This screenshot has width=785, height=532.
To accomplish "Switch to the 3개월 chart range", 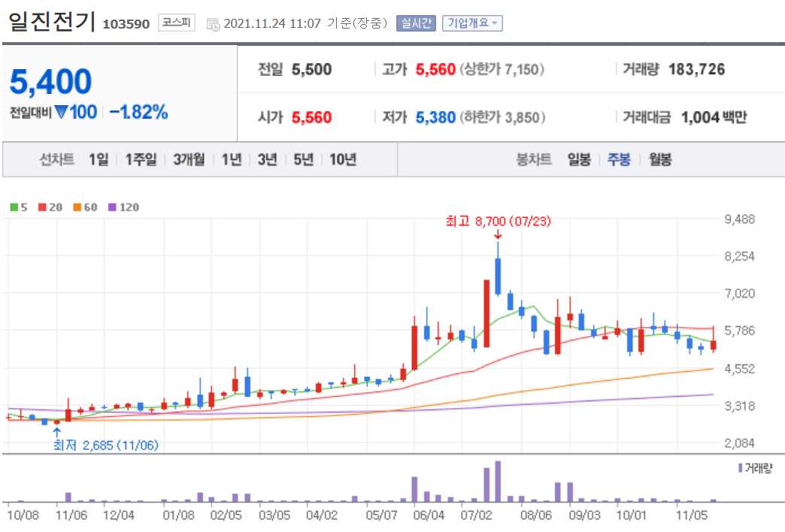I will 188,159.
